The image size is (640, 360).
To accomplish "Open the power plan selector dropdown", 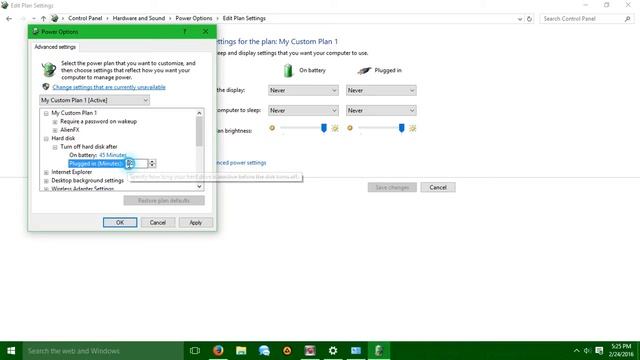I will pyautogui.click(x=94, y=100).
